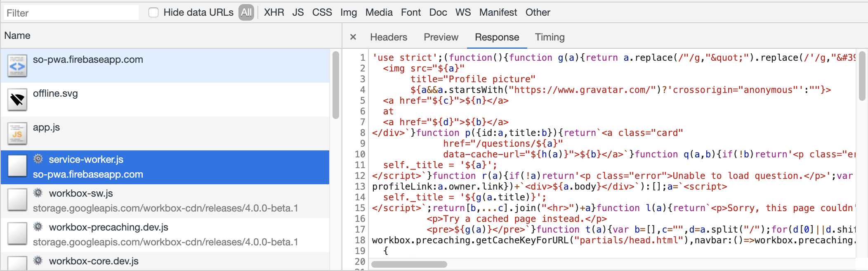The image size is (868, 271).
Task: Select the All filter button
Action: coord(246,12)
